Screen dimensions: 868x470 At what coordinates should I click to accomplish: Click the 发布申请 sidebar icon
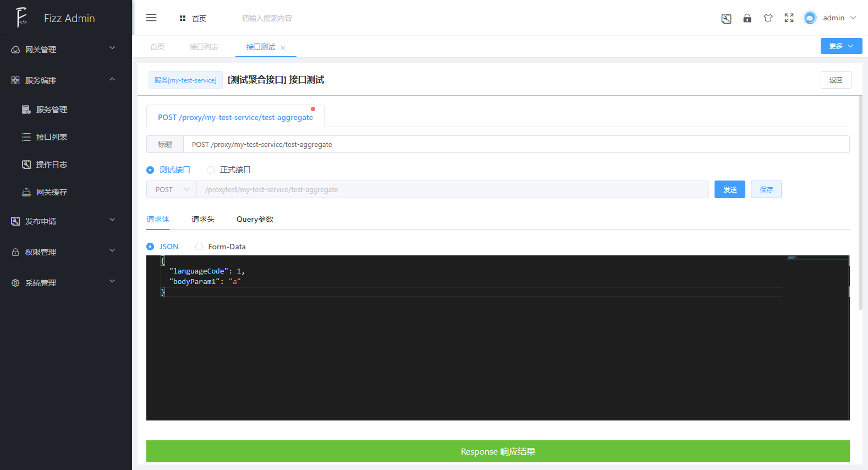point(15,221)
